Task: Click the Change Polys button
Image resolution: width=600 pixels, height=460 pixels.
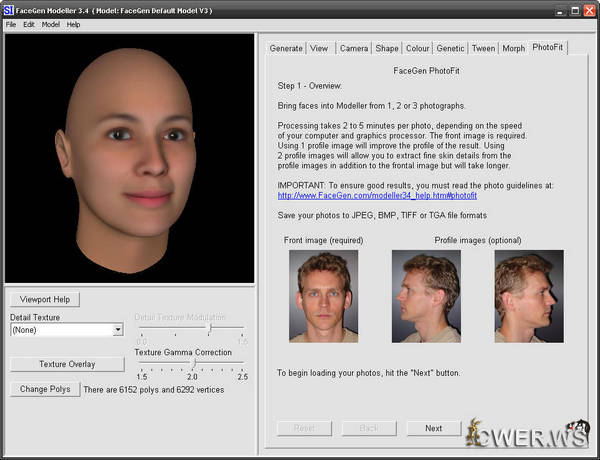Action: click(45, 389)
